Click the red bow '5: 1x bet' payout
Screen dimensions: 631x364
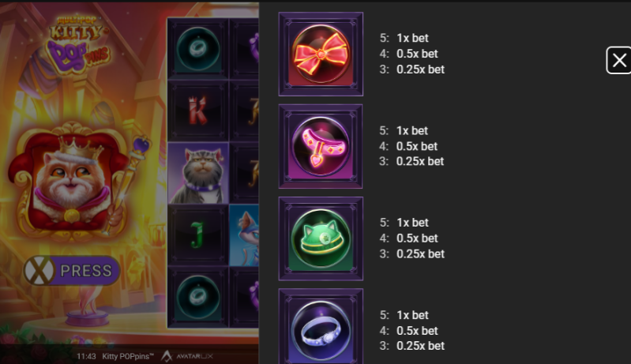coord(404,38)
